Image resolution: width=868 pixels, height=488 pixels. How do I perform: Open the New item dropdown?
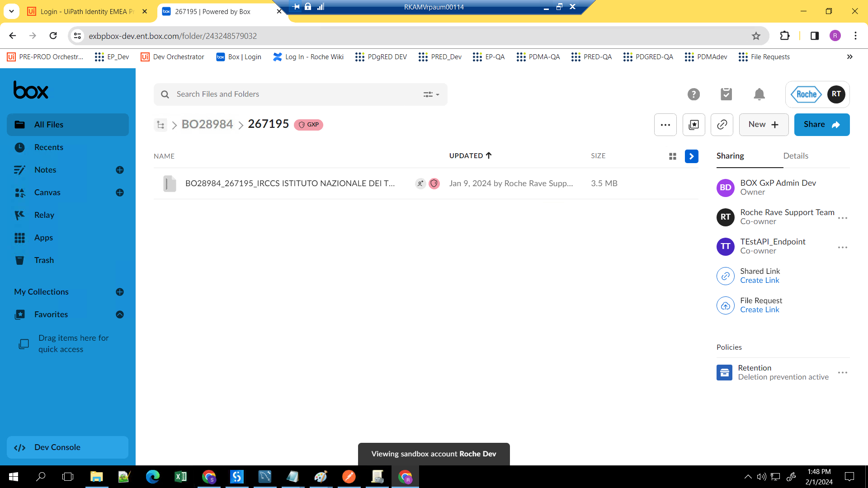click(x=764, y=125)
